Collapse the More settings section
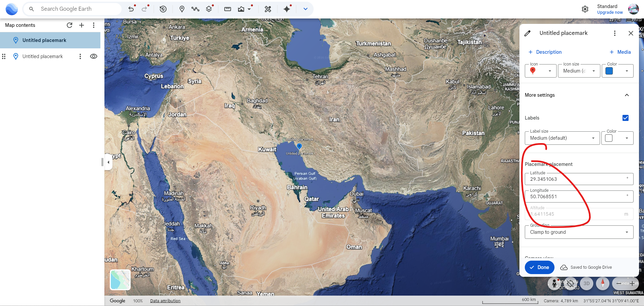The image size is (644, 306). [x=627, y=95]
